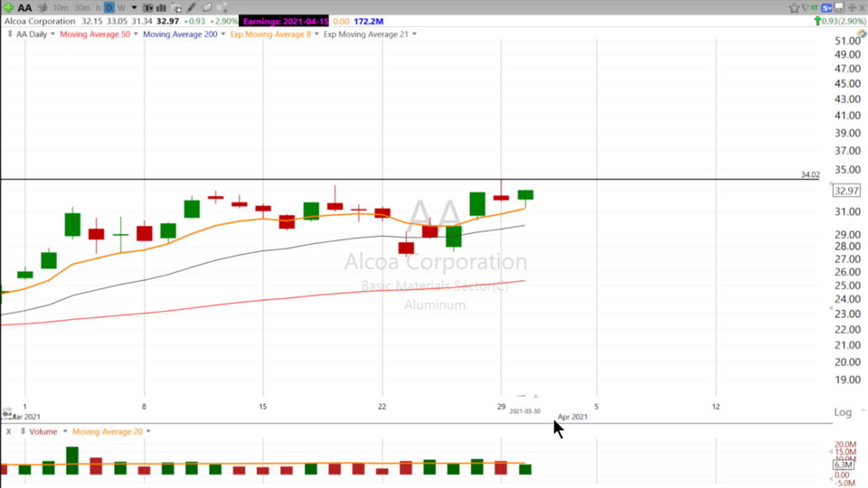
Task: Select the pencil drawing tool icon
Action: pyautogui.click(x=191, y=8)
